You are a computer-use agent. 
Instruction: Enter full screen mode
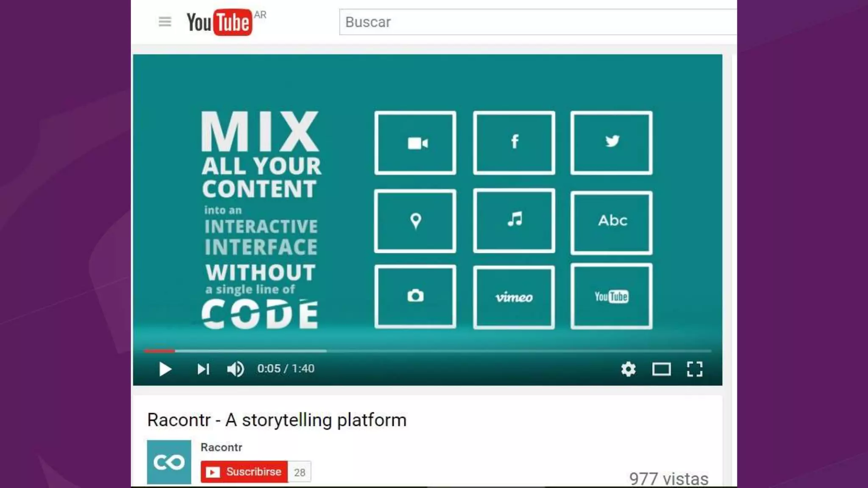coord(694,369)
